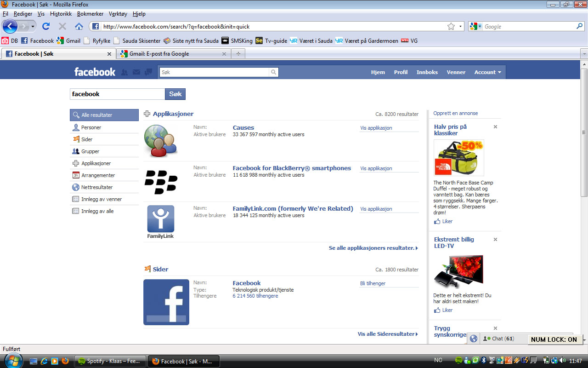Close the Facebook | Søk tab
The width and height of the screenshot is (588, 368).
[x=109, y=54]
